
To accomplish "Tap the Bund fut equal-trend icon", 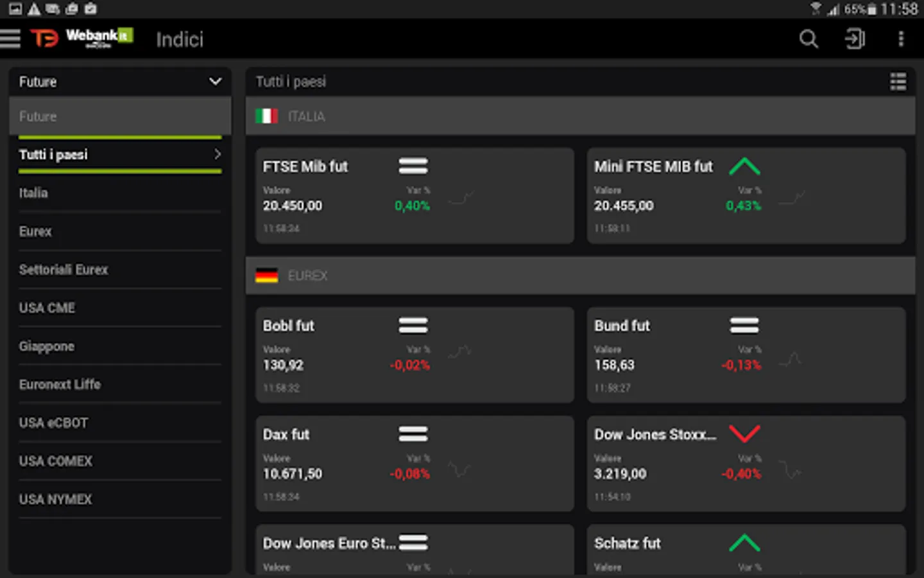I will pyautogui.click(x=744, y=326).
